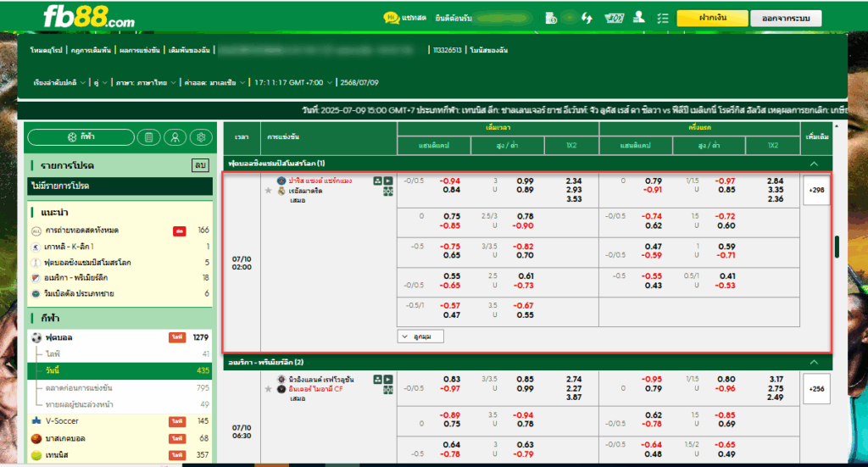This screenshot has height=467, width=868.
Task: Click the V-Soccer sport icon
Action: point(36,421)
